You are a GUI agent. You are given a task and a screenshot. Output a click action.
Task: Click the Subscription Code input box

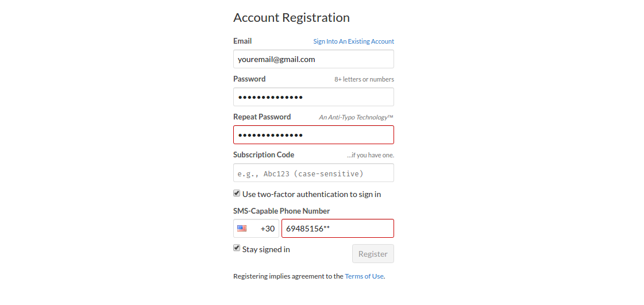click(x=313, y=173)
